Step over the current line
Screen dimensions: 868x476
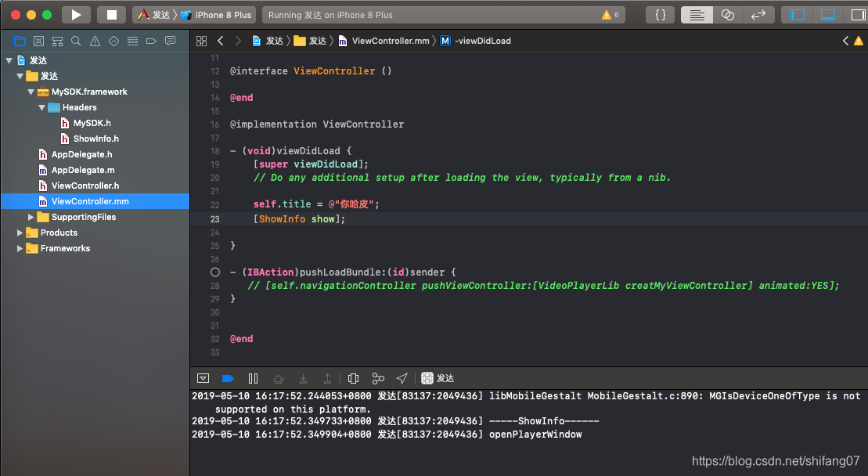pyautogui.click(x=279, y=378)
